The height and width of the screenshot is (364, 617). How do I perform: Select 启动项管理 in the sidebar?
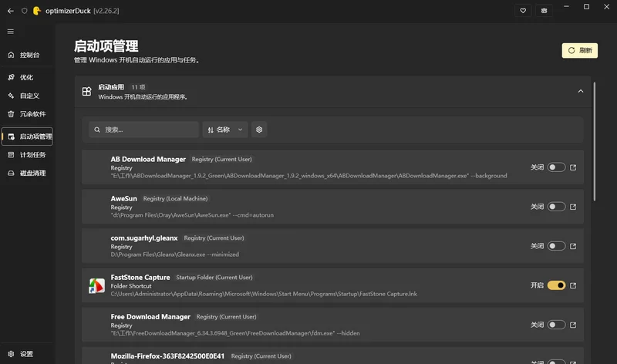pos(27,136)
